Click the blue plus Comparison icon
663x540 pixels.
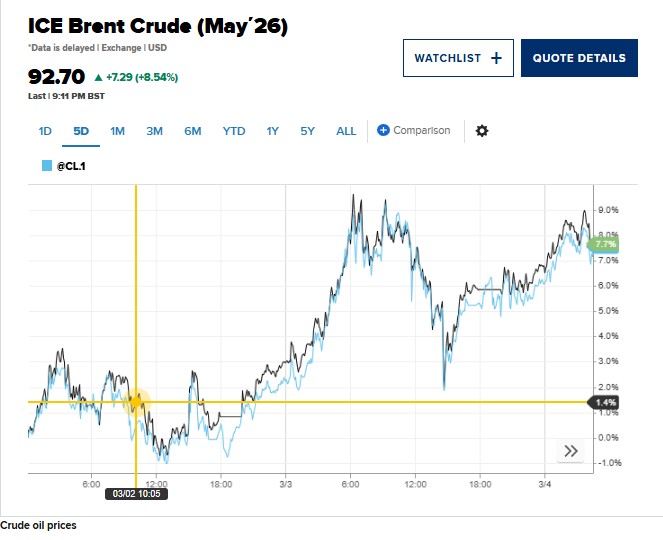(x=383, y=130)
